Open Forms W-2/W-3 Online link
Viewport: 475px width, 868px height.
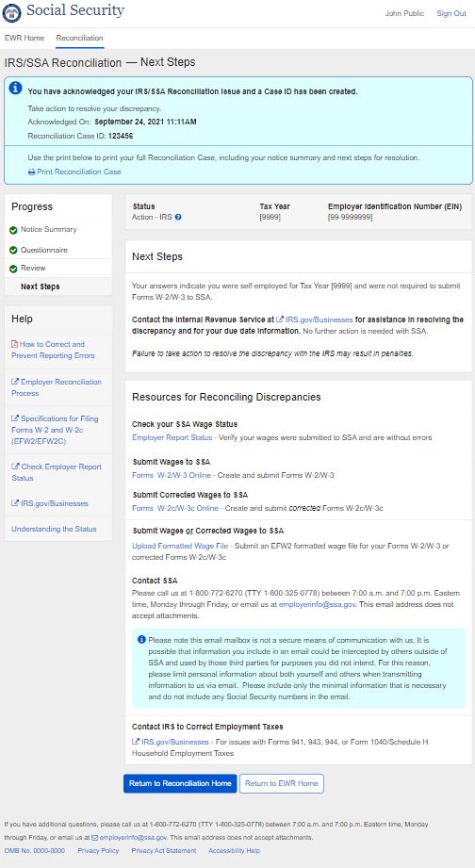click(x=172, y=475)
